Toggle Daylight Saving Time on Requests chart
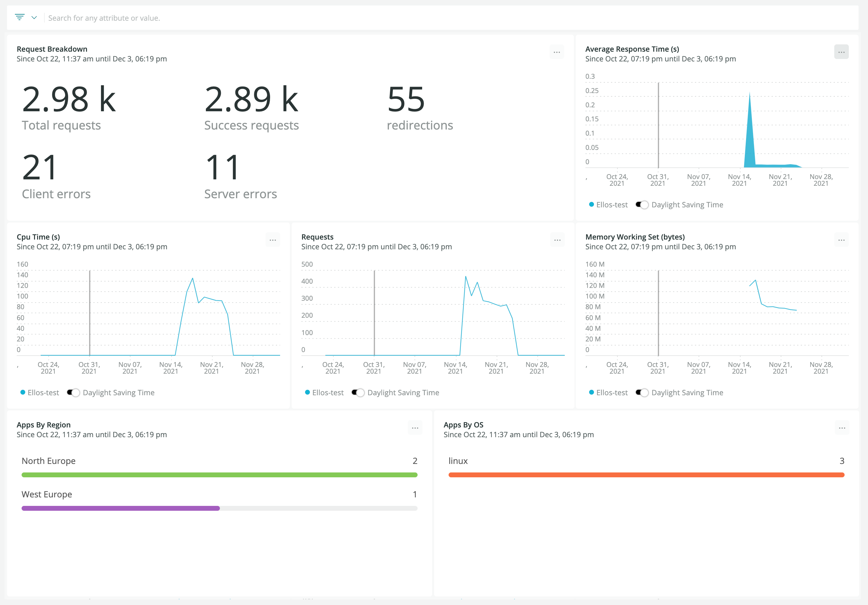 coord(358,392)
